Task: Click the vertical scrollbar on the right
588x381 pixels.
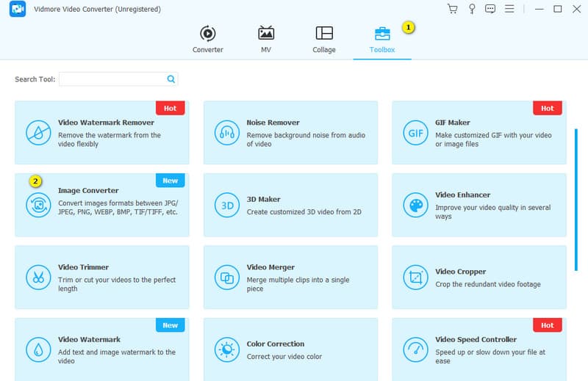Action: 576,198
